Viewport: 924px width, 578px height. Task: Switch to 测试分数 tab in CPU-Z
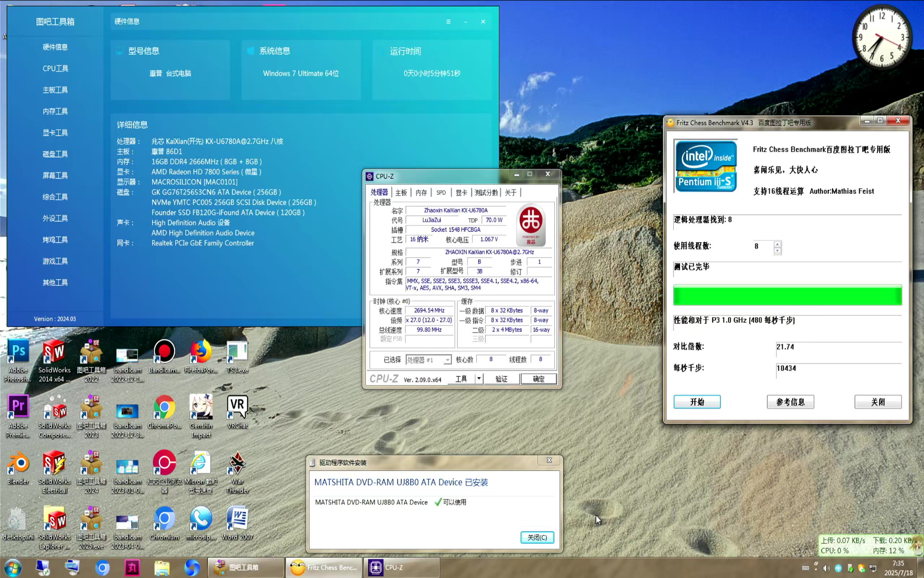coord(486,192)
